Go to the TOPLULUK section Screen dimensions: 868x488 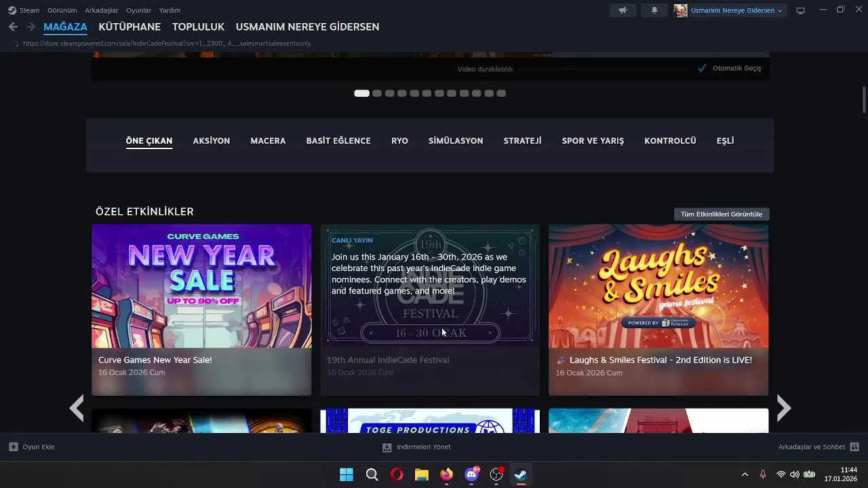click(x=198, y=26)
